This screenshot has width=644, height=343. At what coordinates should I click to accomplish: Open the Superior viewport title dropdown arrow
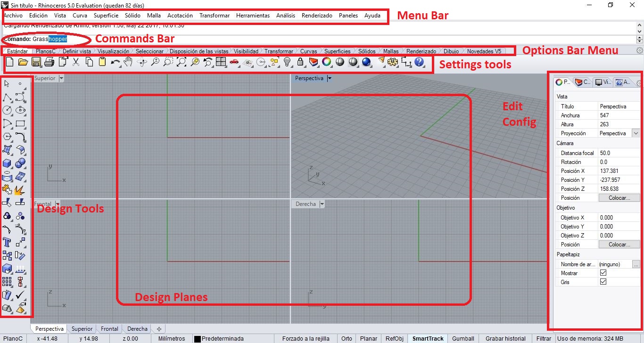click(x=61, y=78)
